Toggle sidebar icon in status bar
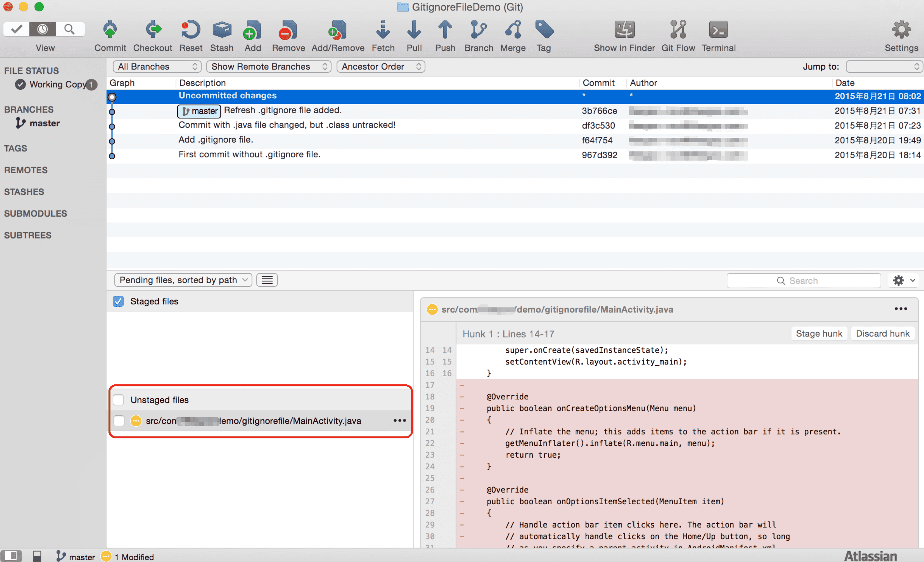Viewport: 924px width, 562px height. 11,556
